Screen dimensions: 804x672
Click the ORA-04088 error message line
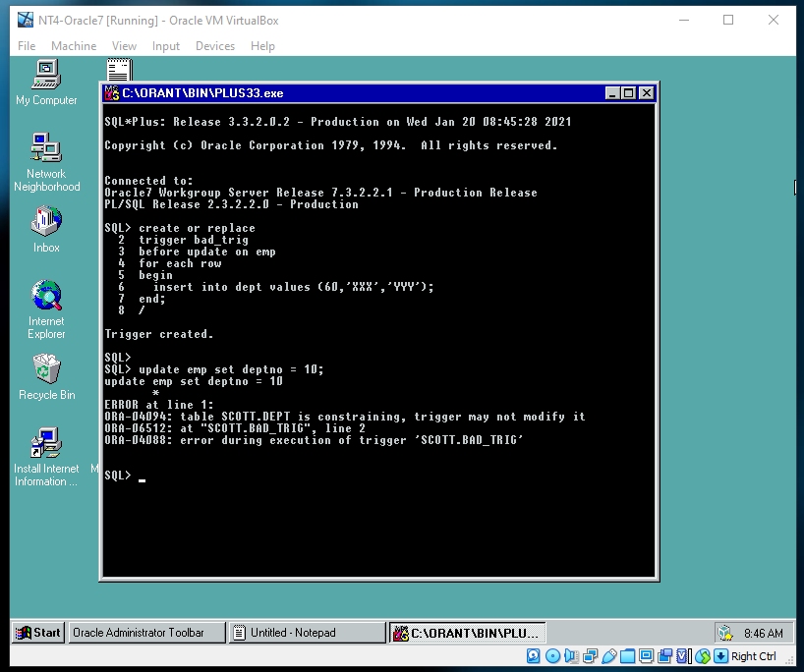click(314, 440)
